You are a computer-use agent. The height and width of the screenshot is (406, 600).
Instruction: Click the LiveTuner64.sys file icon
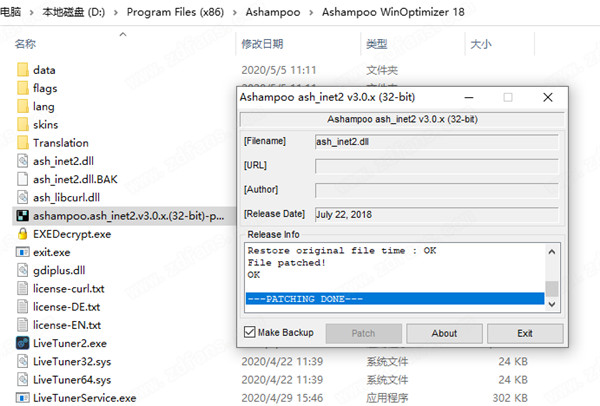pos(23,380)
